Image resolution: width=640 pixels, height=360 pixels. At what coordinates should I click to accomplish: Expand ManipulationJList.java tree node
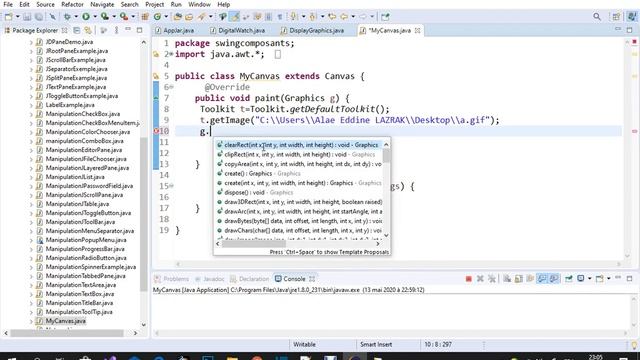pos(31,177)
